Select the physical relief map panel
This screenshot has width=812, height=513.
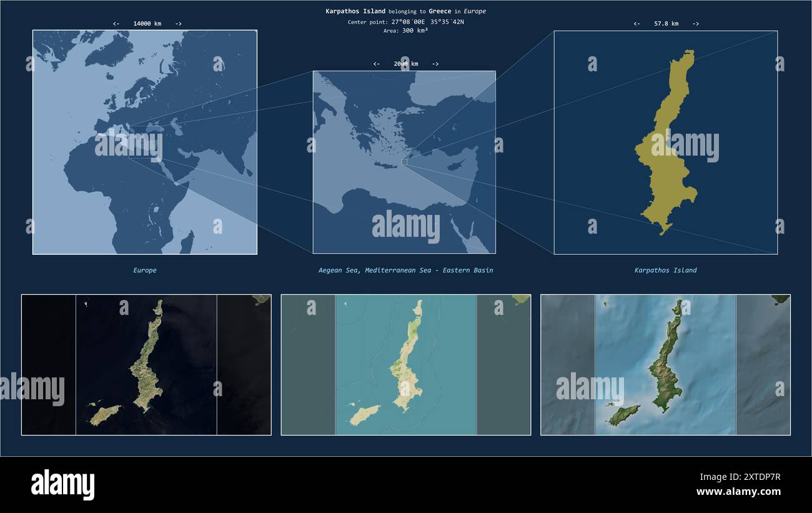(x=665, y=365)
